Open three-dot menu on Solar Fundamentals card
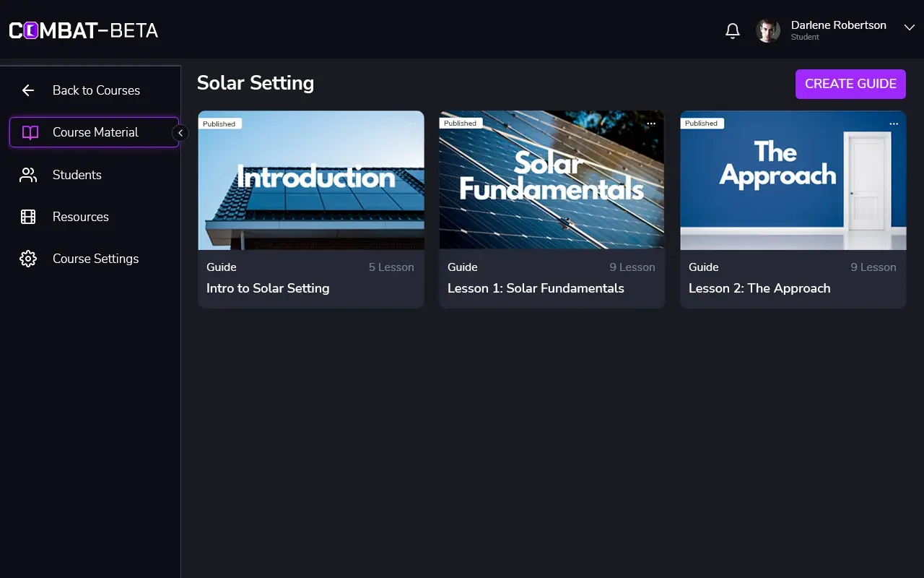The image size is (924, 578). [651, 124]
